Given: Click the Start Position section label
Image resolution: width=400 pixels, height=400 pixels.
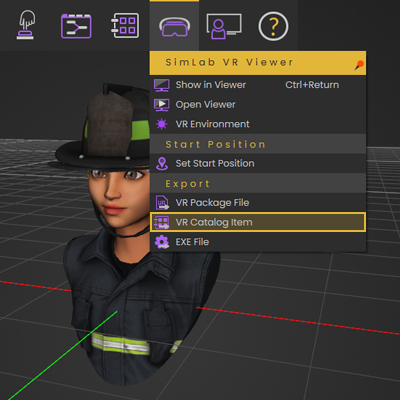Looking at the screenshot, I should click(215, 144).
